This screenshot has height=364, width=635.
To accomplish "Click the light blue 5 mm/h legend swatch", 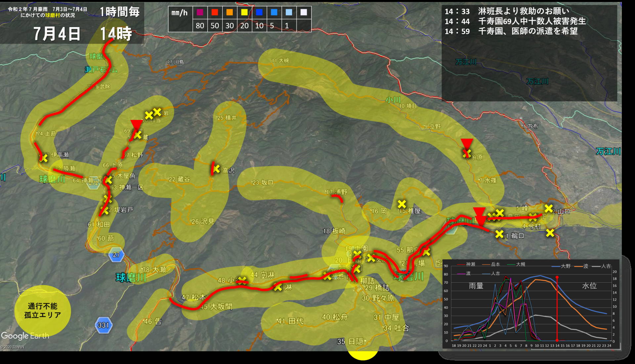I will click(274, 12).
